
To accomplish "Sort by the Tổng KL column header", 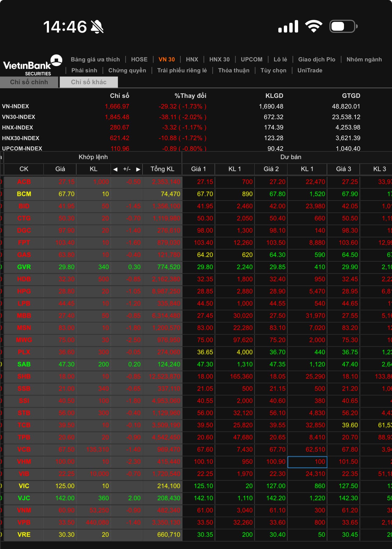I will tap(162, 169).
